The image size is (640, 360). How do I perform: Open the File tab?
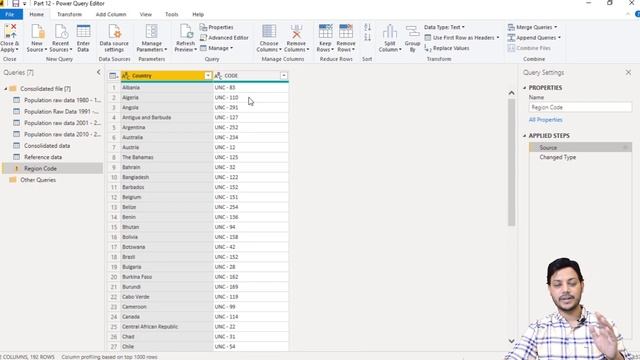10,14
